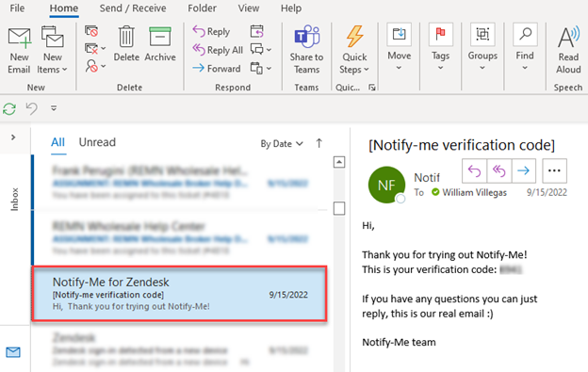This screenshot has width=588, height=372.
Task: Show All messages filter
Action: coord(58,143)
